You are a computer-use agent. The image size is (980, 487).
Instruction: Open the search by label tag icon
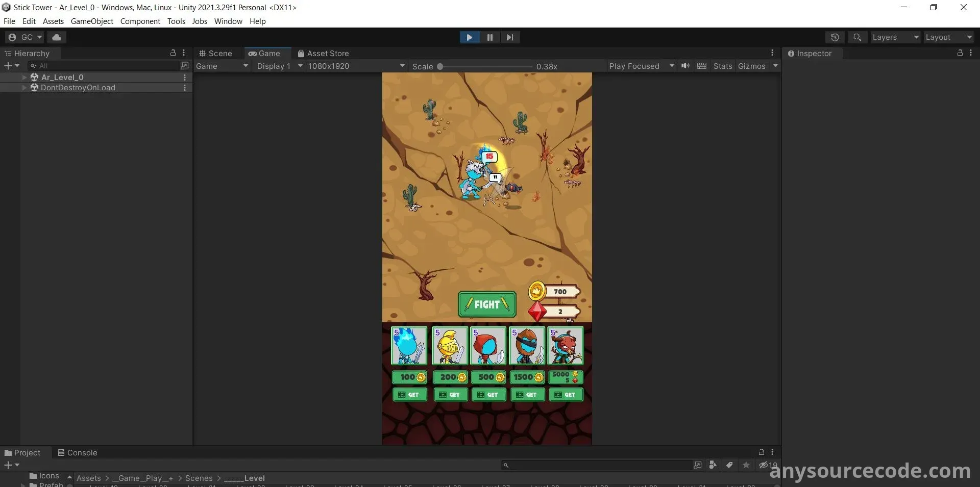[x=729, y=465]
